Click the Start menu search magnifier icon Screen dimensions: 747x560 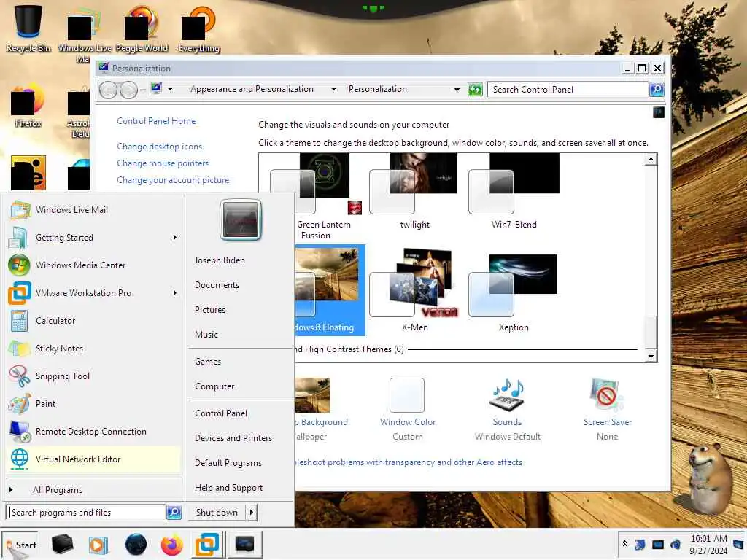click(174, 513)
